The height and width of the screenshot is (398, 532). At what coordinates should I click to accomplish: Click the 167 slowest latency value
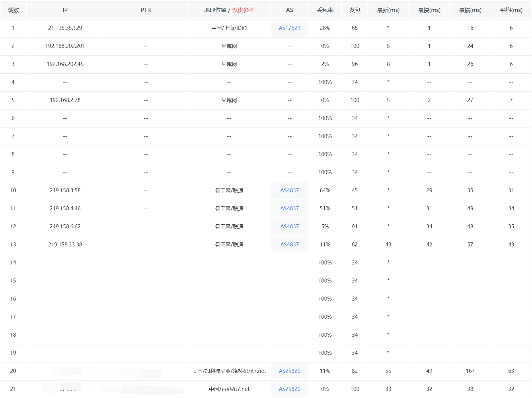(470, 371)
